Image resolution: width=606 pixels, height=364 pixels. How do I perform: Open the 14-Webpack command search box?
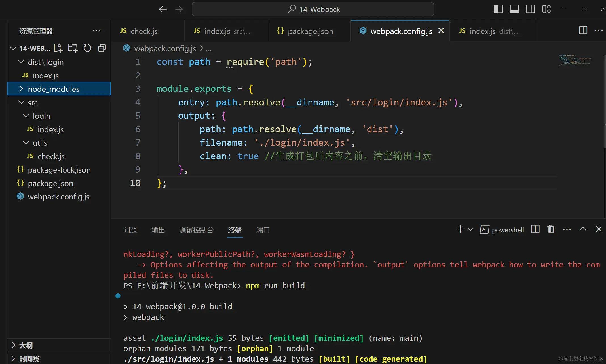(313, 9)
